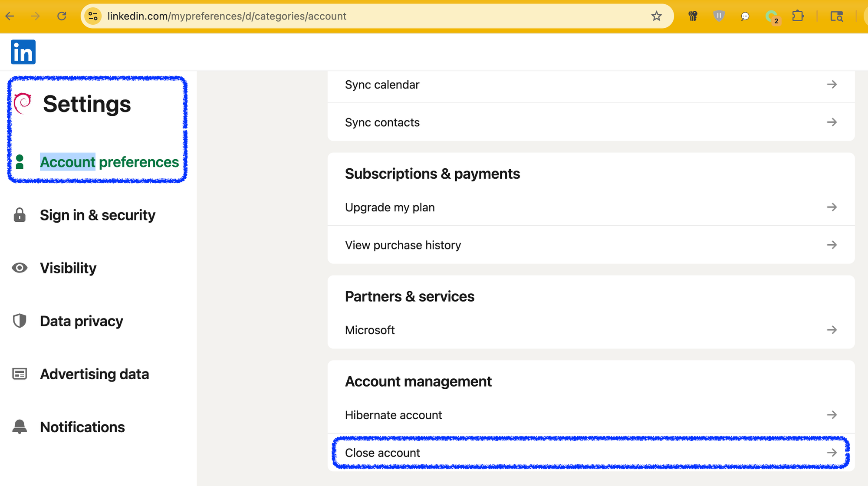Click the shield extension icon
Viewport: 868px width, 486px height.
[x=719, y=16]
